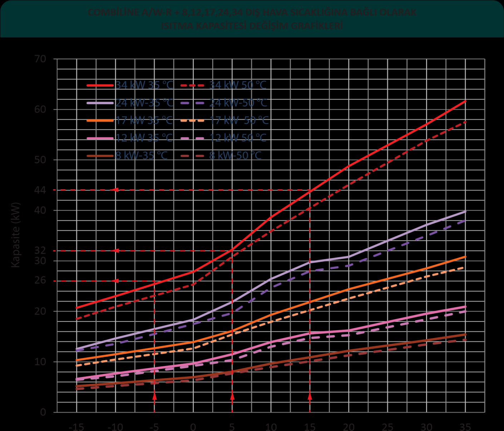Click lavender line sample beside 24 kW-35 °C
The image size is (504, 431).
100,103
